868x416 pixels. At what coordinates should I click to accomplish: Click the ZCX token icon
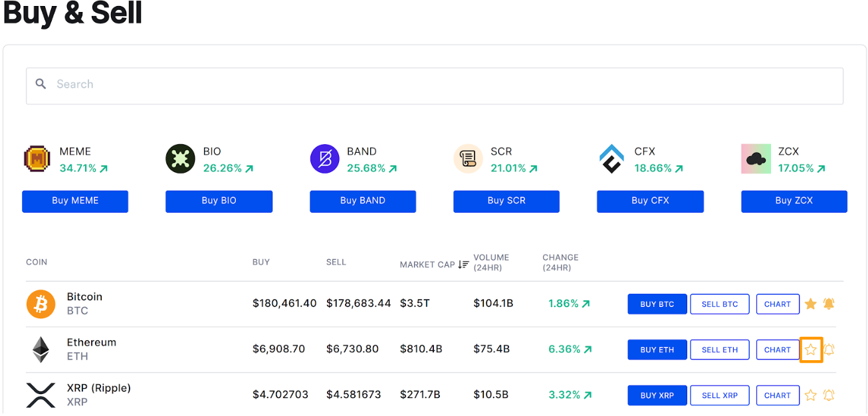tap(755, 158)
